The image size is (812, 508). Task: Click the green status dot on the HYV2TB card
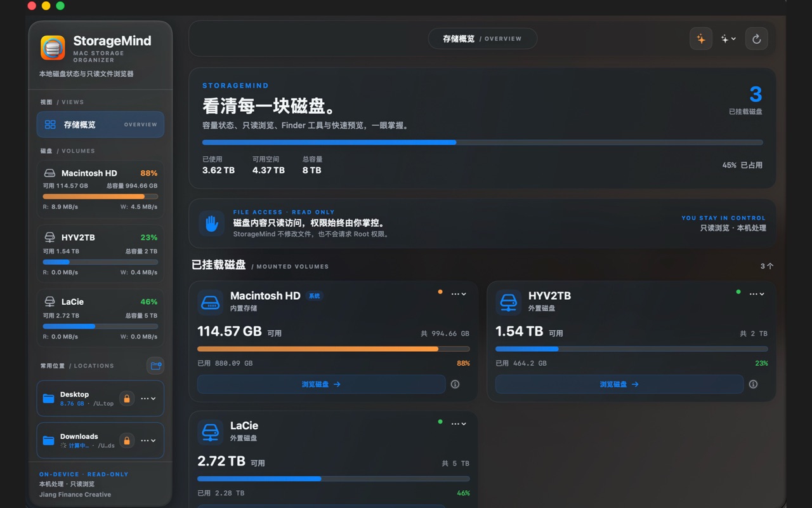pyautogui.click(x=738, y=292)
